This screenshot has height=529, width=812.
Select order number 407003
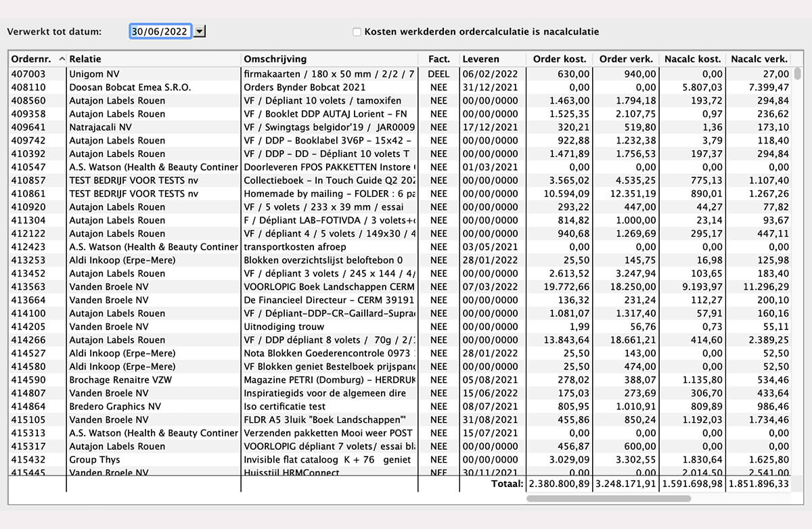tap(28, 74)
